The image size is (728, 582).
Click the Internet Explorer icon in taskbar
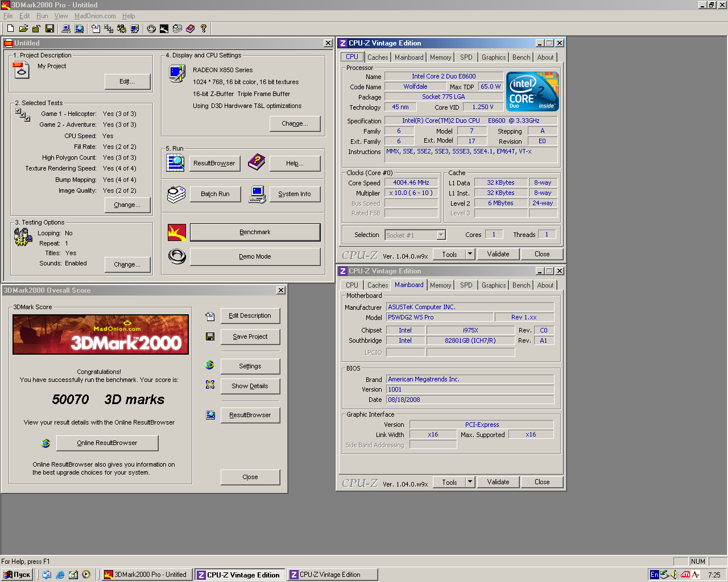pos(60,575)
